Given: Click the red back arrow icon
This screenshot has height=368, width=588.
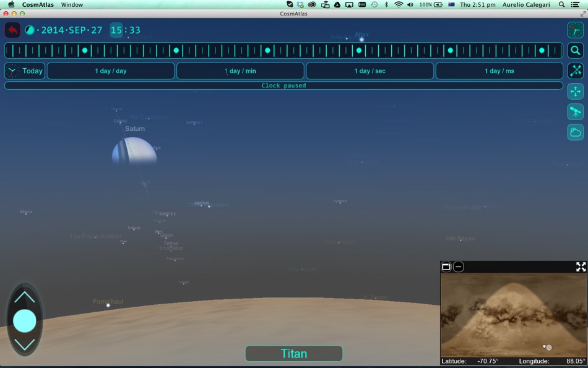Looking at the screenshot, I should click(12, 30).
